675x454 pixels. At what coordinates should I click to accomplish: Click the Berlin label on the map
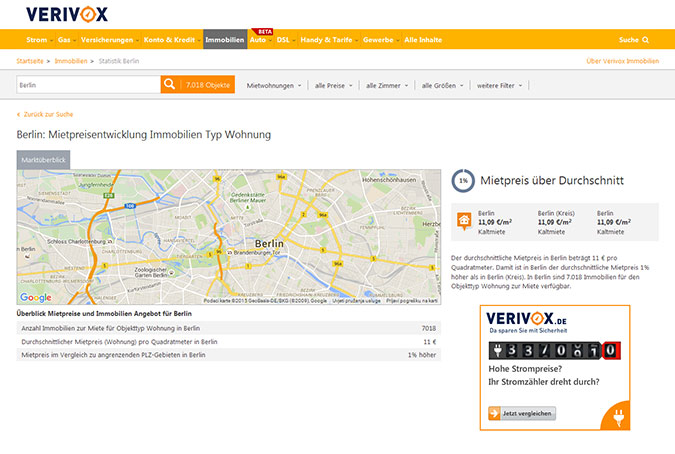269,244
